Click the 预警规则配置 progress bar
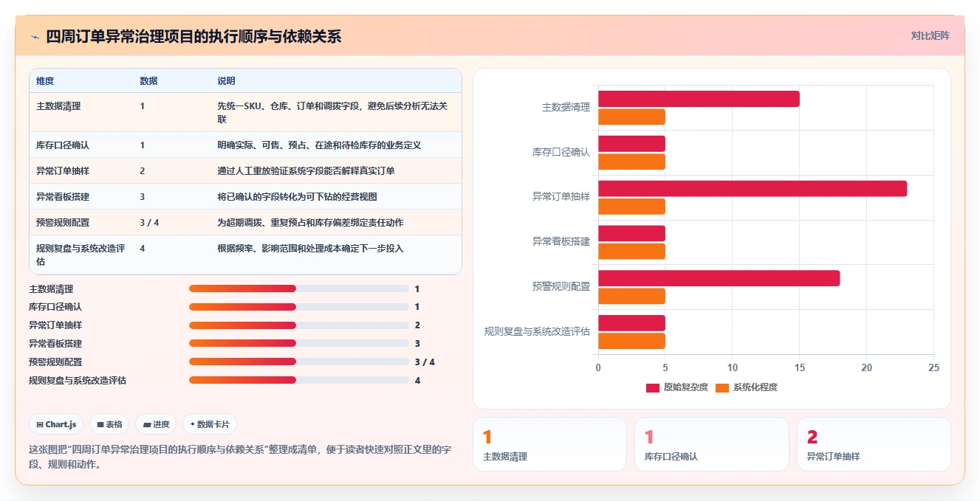980x501 pixels. pos(298,362)
